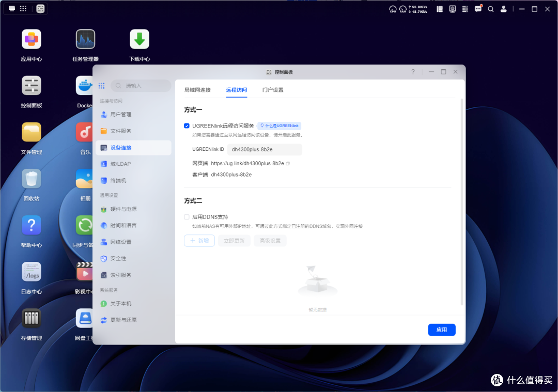Viewport: 558px width, 392px height.
Task: Open 关于本机 in the sidebar
Action: pos(133,304)
